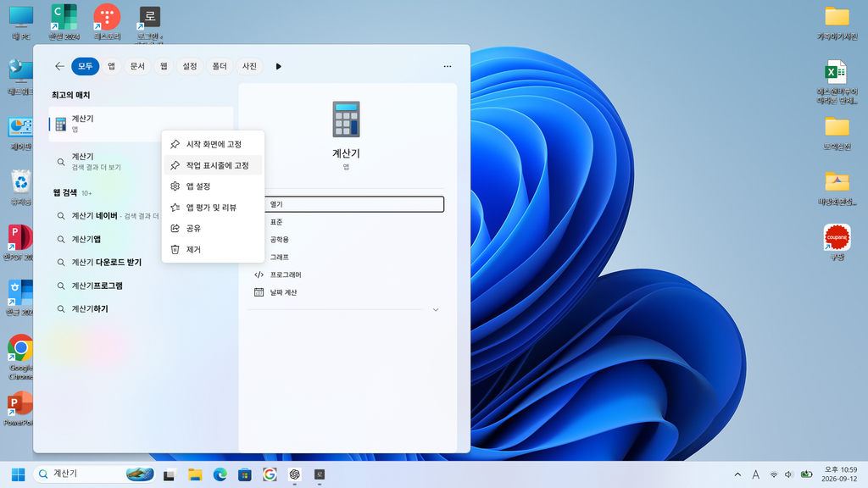Switch to the 문서 search filter tab
The height and width of the screenshot is (488, 868).
[x=137, y=66]
